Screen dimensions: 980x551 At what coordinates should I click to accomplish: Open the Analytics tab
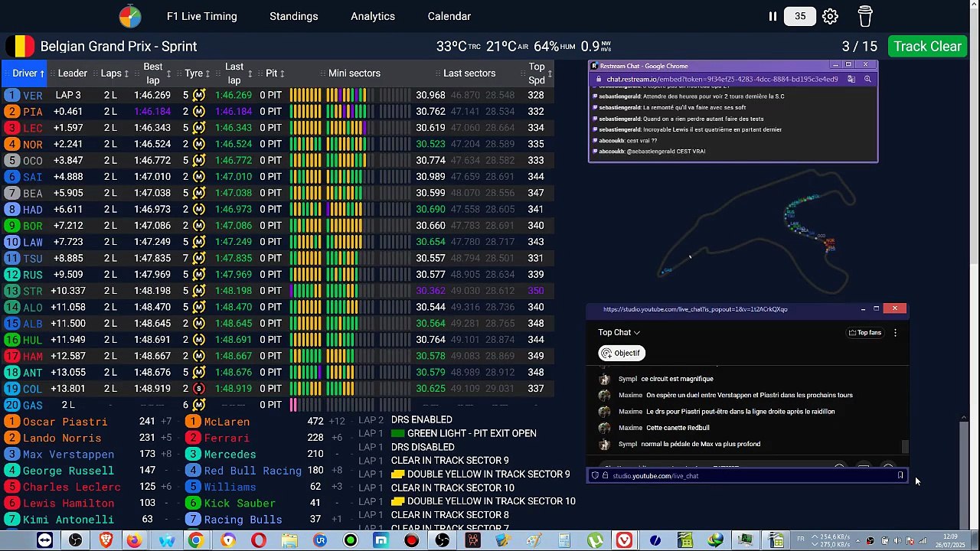point(373,16)
